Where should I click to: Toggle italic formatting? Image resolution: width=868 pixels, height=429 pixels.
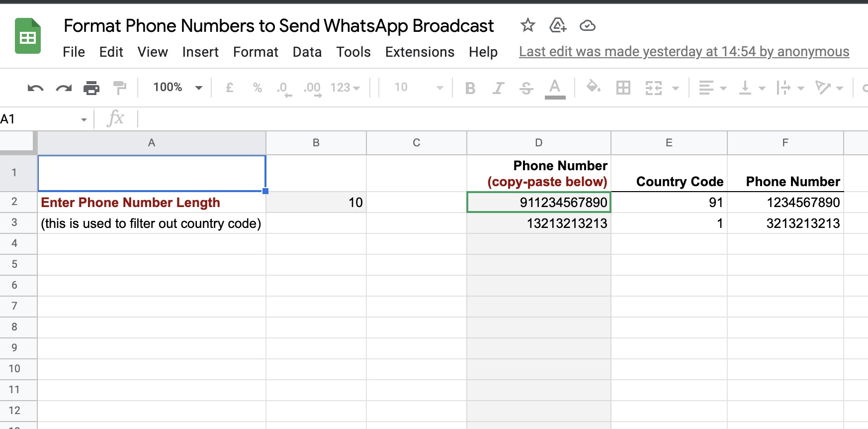[x=498, y=88]
